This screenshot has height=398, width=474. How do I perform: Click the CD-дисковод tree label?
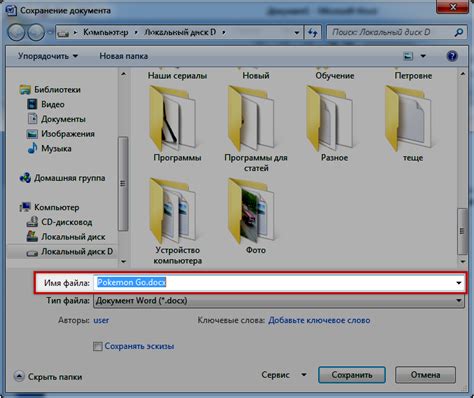67,222
